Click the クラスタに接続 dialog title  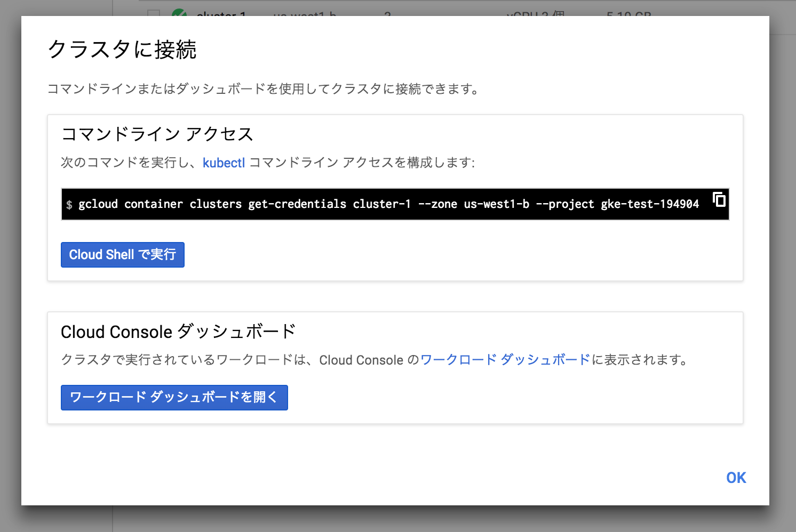point(122,50)
